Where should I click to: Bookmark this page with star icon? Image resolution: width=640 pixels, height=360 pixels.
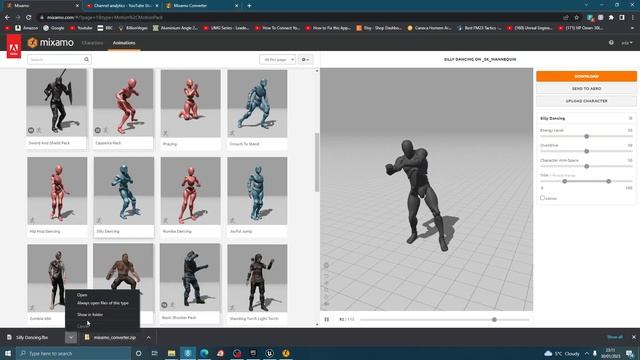pos(577,18)
